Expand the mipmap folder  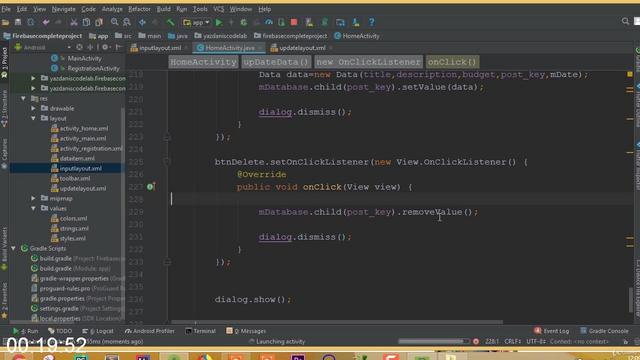[33, 198]
